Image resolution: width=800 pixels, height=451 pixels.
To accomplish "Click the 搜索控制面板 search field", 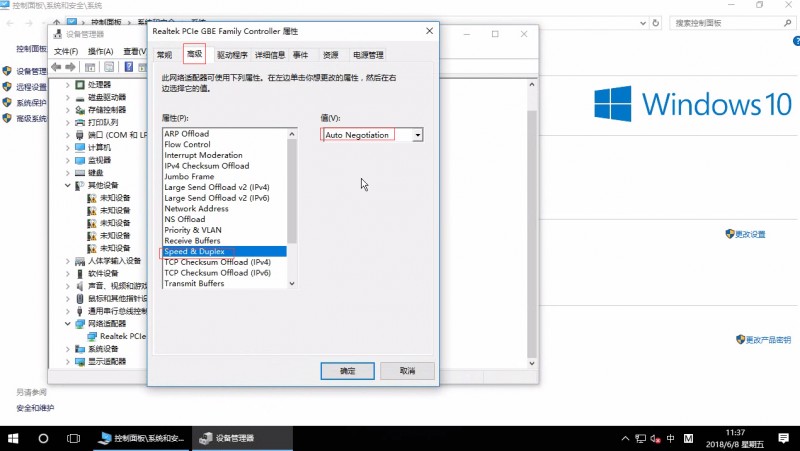I will [x=732, y=23].
